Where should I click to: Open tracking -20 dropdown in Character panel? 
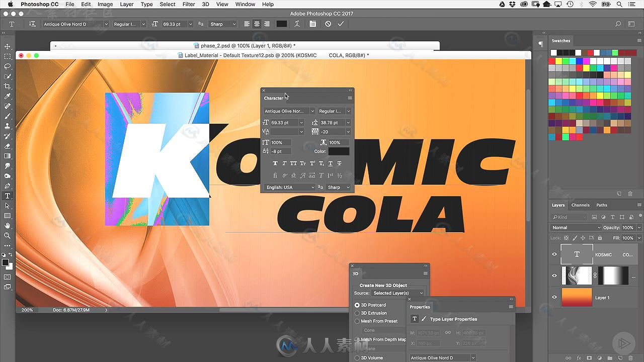[348, 132]
